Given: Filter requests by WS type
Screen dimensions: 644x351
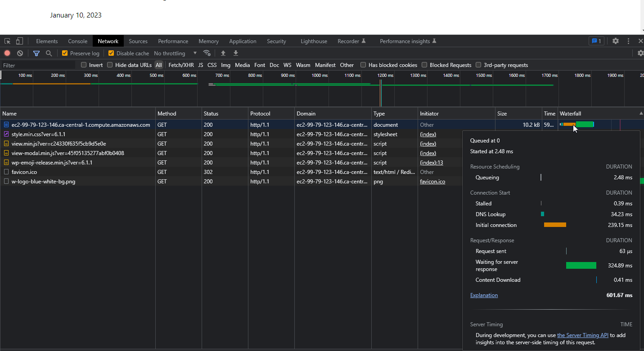Looking at the screenshot, I should tap(287, 65).
